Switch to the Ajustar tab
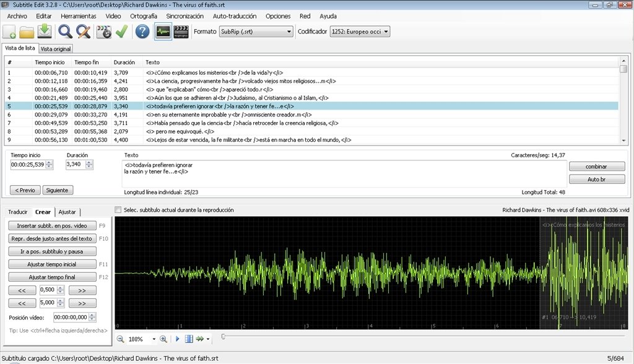Viewport: 634px width, 364px height. [67, 212]
